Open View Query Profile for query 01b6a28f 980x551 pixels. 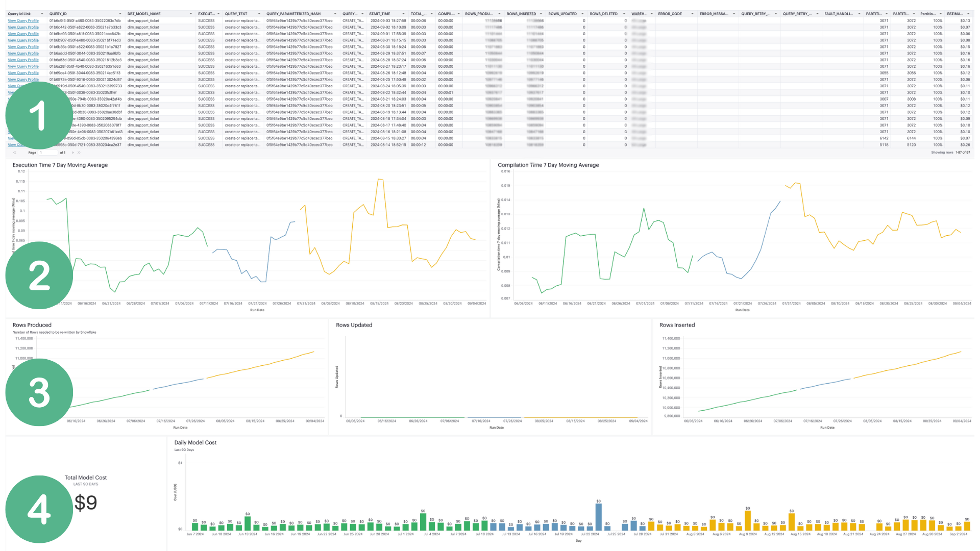coord(23,66)
